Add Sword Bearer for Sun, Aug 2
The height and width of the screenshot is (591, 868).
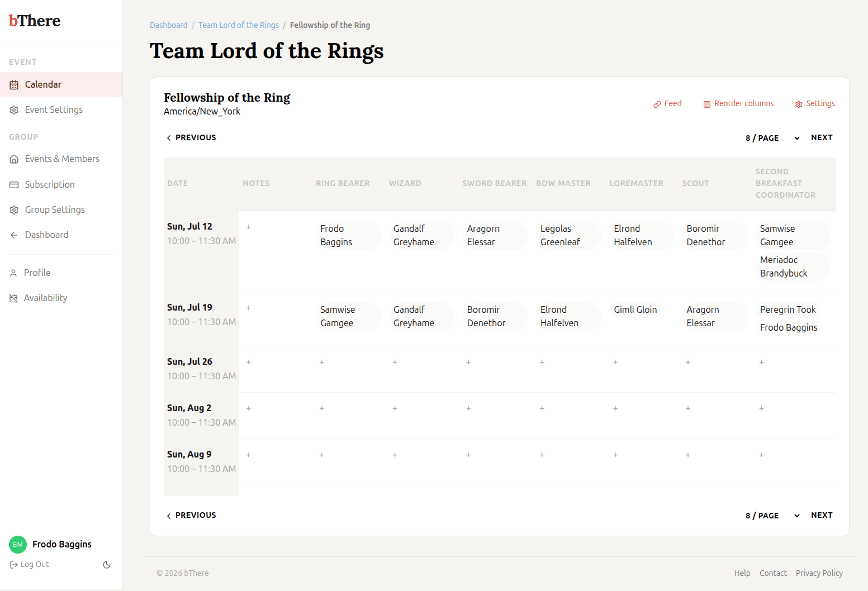coord(468,408)
